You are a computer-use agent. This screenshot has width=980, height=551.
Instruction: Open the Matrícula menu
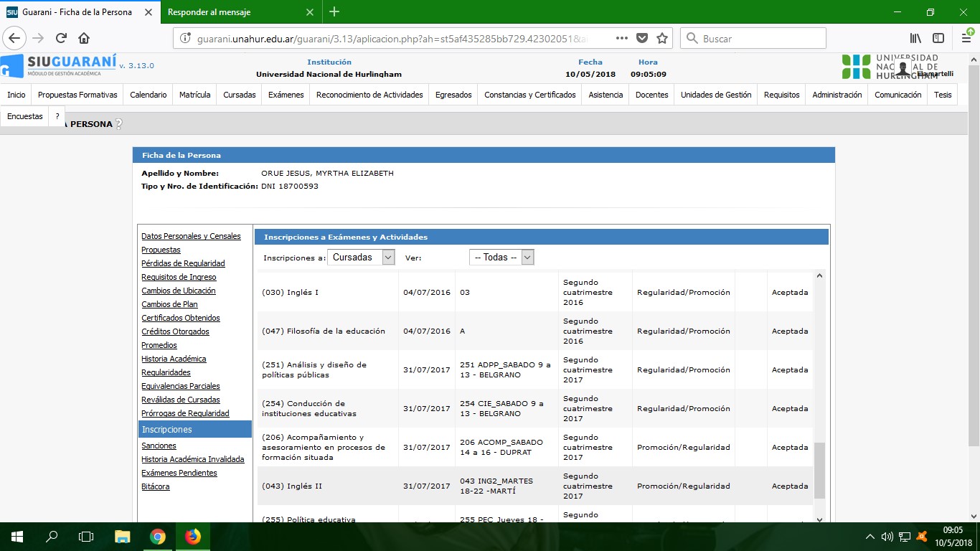click(x=195, y=95)
